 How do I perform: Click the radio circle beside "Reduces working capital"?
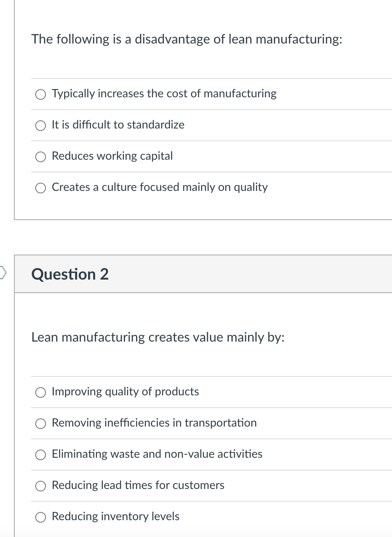[x=40, y=156]
